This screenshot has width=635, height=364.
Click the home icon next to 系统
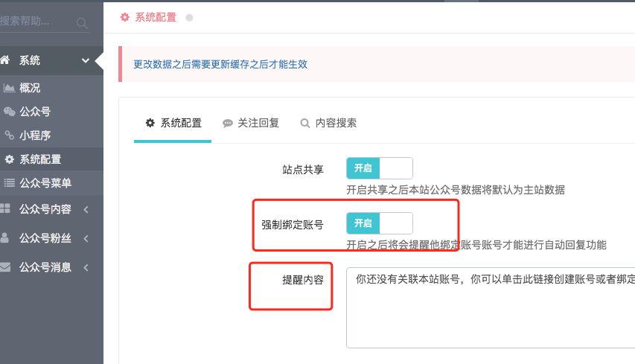point(5,60)
